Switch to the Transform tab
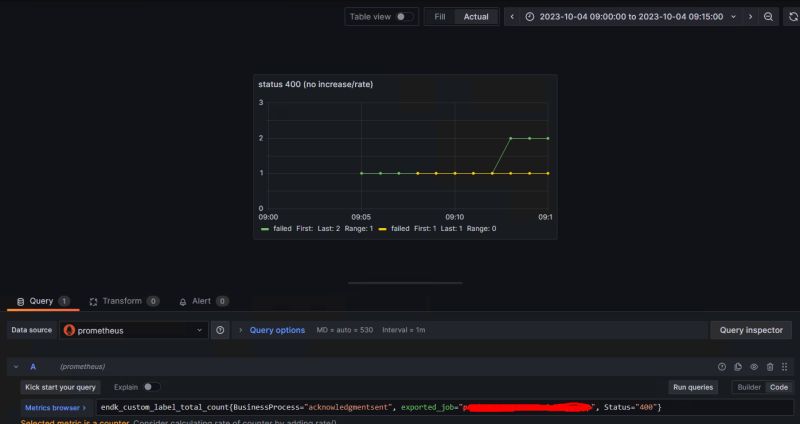Screen dimensions: 800x424 124,302
